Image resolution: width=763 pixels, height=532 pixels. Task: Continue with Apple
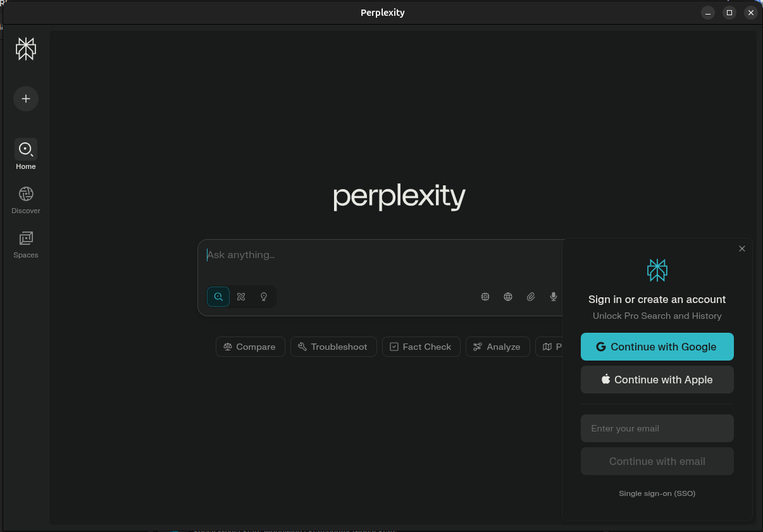pos(657,380)
